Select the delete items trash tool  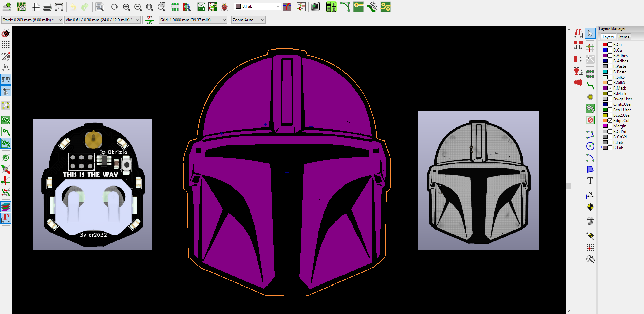tap(590, 221)
